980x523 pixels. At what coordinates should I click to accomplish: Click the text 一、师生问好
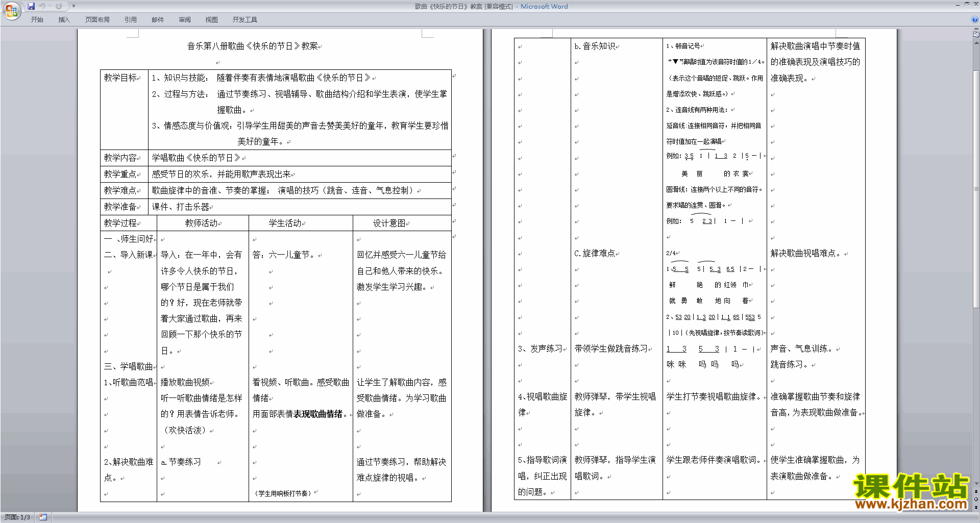click(x=129, y=239)
